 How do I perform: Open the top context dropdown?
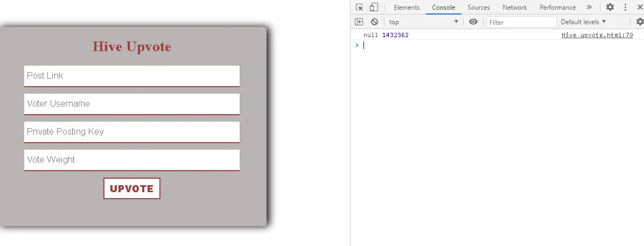[x=423, y=22]
